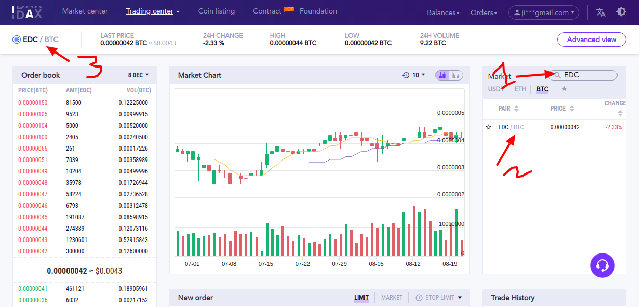The width and height of the screenshot is (644, 307).
Task: Expand the STOP LIMIT order type dropdown
Action: point(460,298)
